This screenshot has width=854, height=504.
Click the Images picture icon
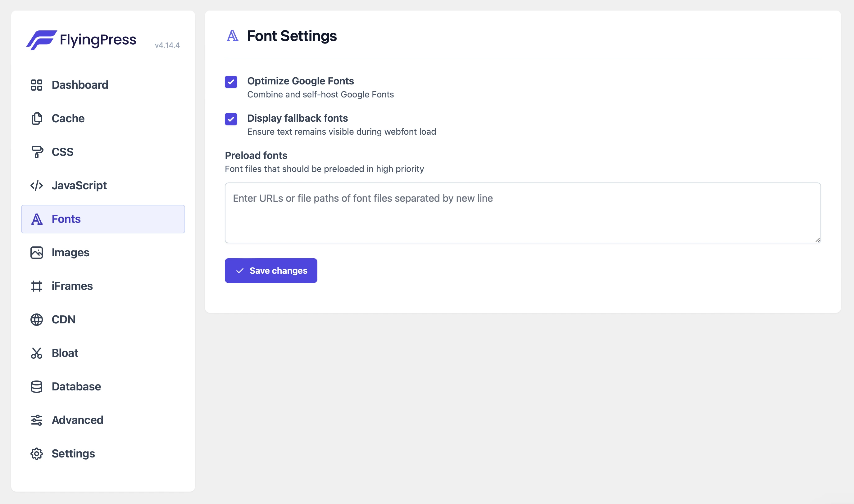(36, 252)
